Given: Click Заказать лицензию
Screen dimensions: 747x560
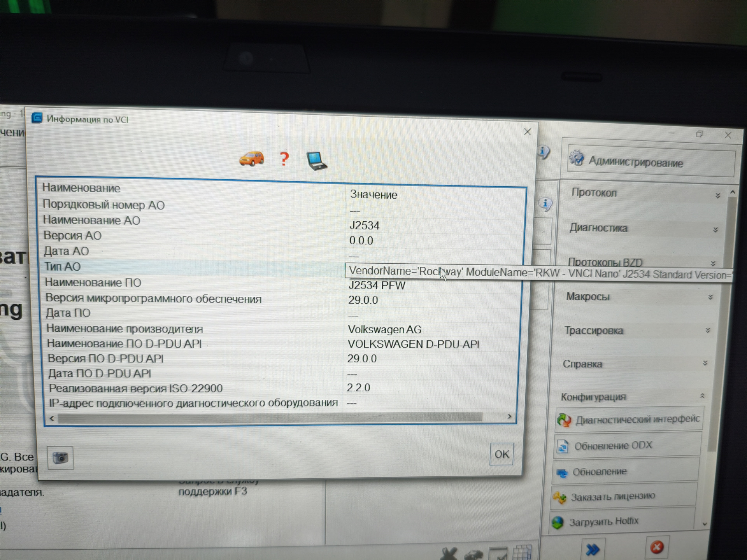Looking at the screenshot, I should point(623,497).
